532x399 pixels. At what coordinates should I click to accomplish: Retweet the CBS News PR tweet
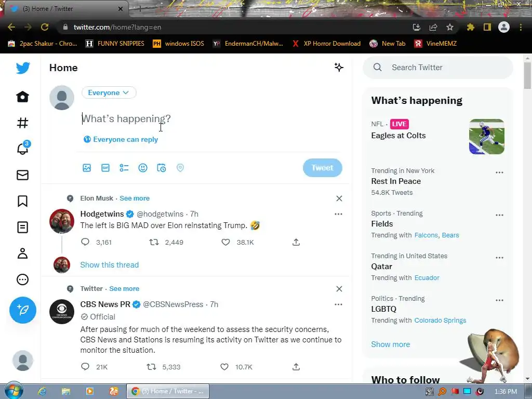[151, 366]
